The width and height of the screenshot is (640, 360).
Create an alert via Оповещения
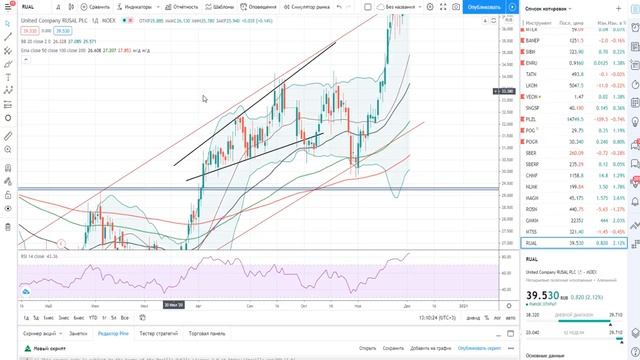coord(259,7)
